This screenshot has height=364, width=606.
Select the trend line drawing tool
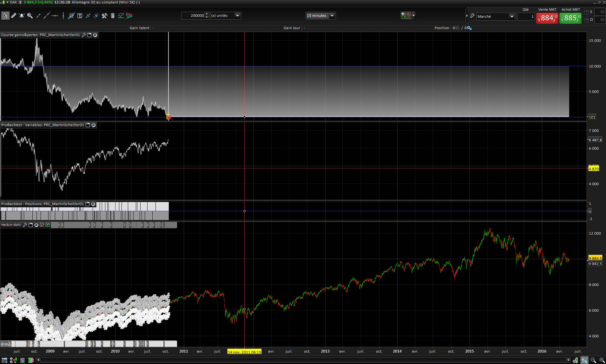pyautogui.click(x=47, y=16)
